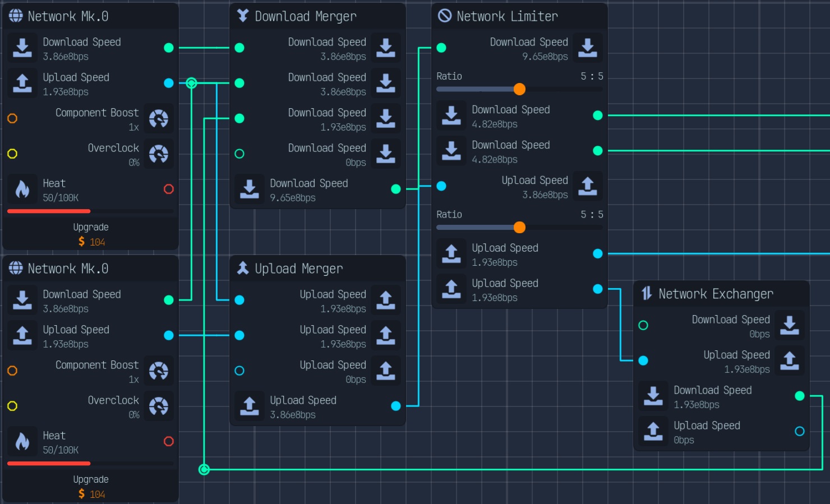
Task: Click the "50/100K" heat value in the upper Network Mk.0
Action: click(x=61, y=198)
